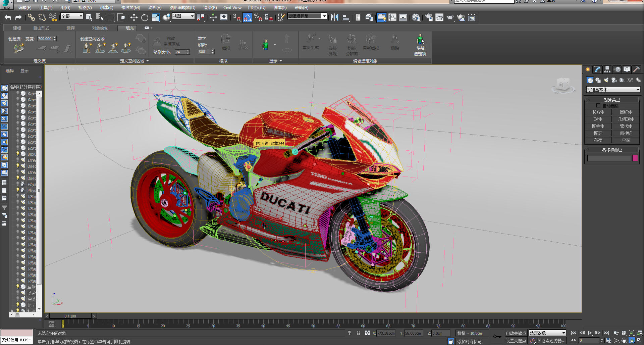644x345 pixels.
Task: Click first Create Idle Area seated figure icon
Action: coord(87,48)
